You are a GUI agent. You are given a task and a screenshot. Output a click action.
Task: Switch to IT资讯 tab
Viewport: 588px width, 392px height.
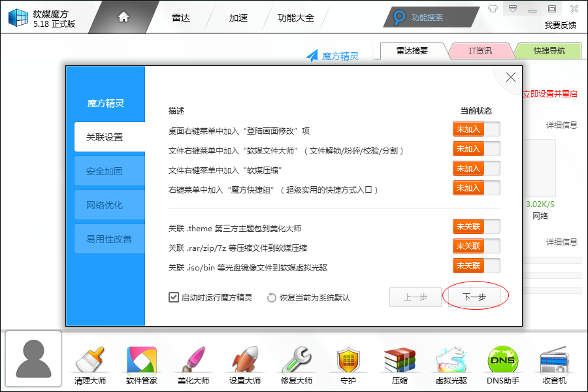(480, 51)
